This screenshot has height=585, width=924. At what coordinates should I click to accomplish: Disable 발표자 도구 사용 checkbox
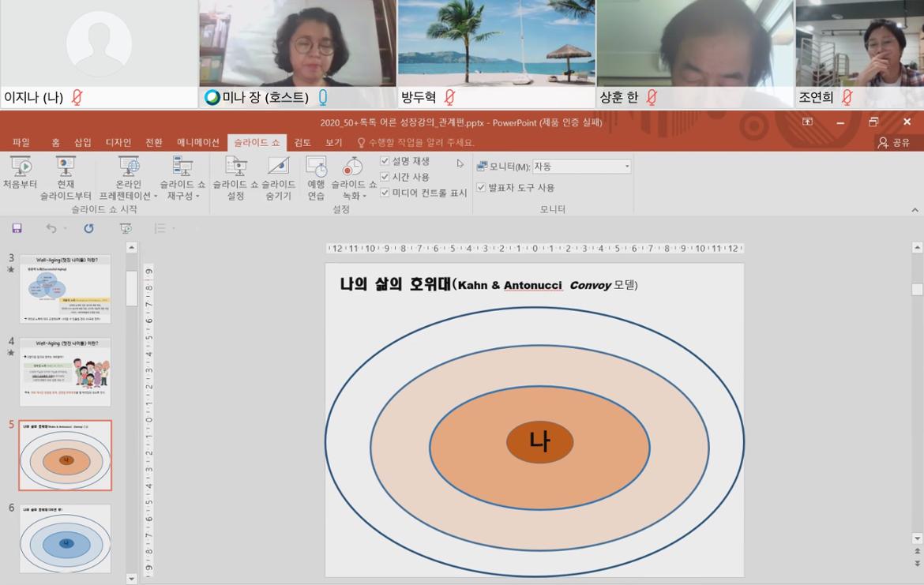(481, 188)
